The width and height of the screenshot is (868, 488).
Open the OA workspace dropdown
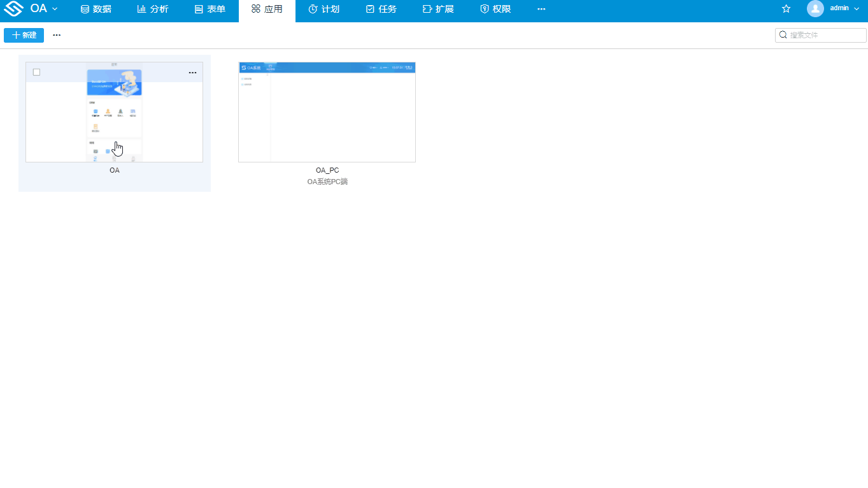pyautogui.click(x=44, y=9)
